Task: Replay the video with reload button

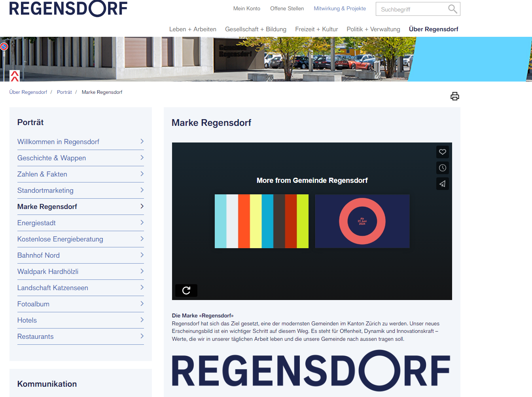Action: (x=186, y=291)
